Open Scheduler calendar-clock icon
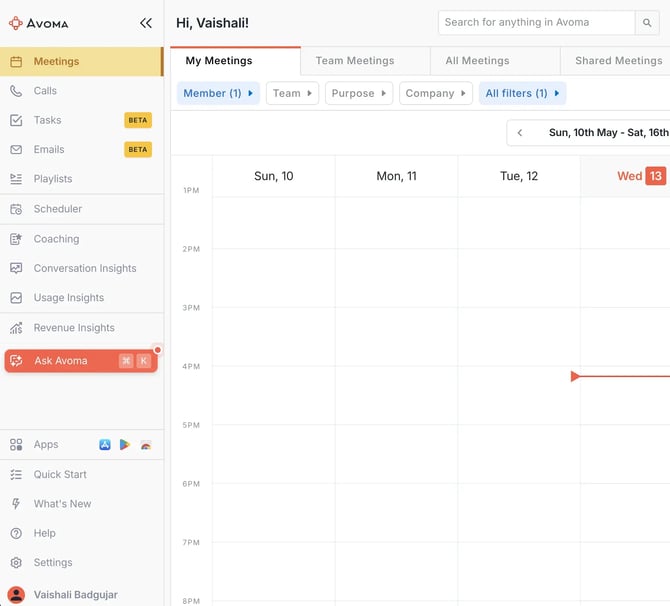 click(x=16, y=209)
